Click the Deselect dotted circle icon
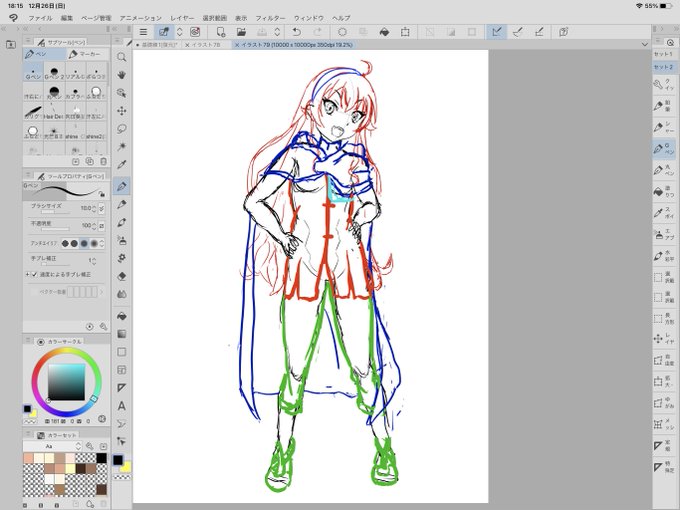Viewport: 680px width, 510px height. click(342, 32)
